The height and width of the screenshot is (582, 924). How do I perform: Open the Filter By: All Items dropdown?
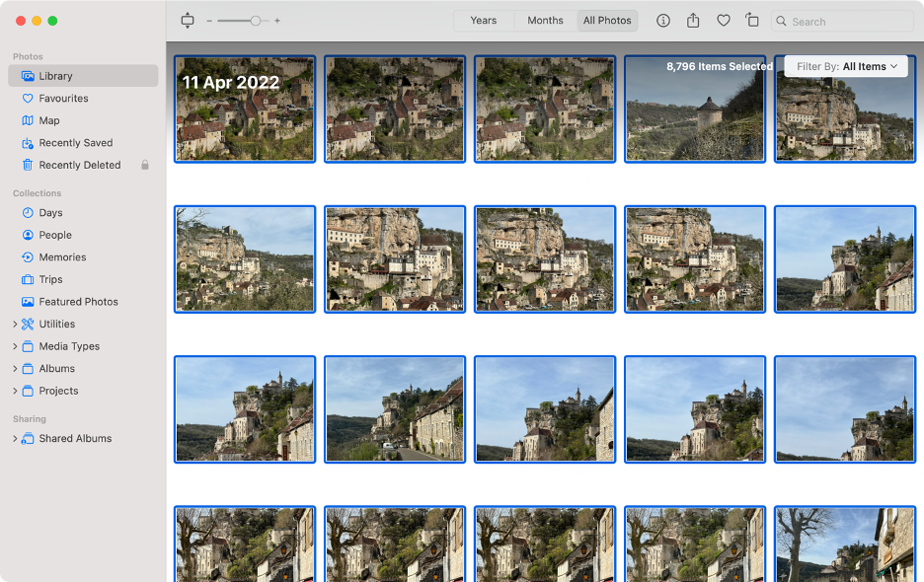(846, 66)
